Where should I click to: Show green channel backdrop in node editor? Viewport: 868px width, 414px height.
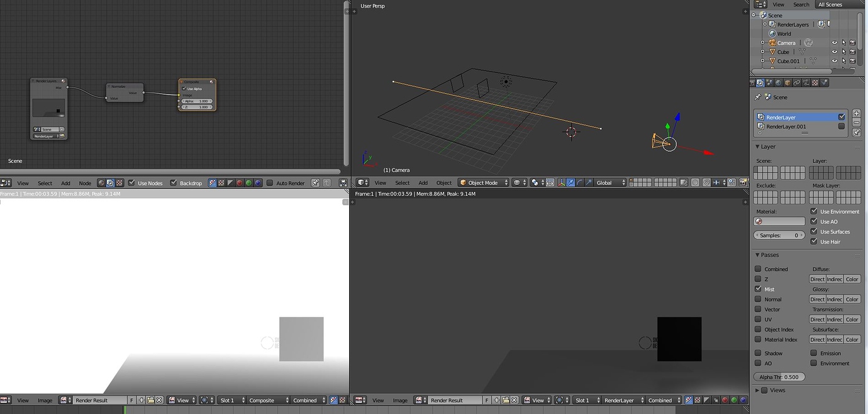pyautogui.click(x=248, y=183)
